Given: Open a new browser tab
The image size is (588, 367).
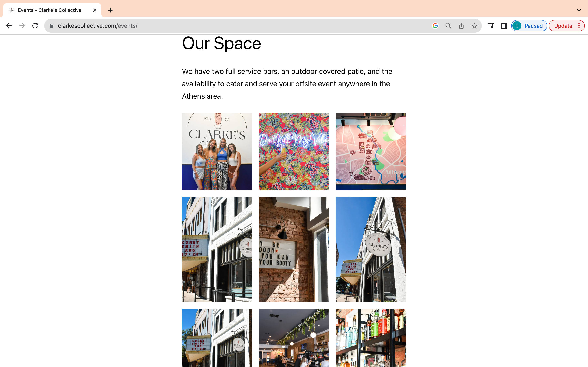Looking at the screenshot, I should pyautogui.click(x=110, y=10).
